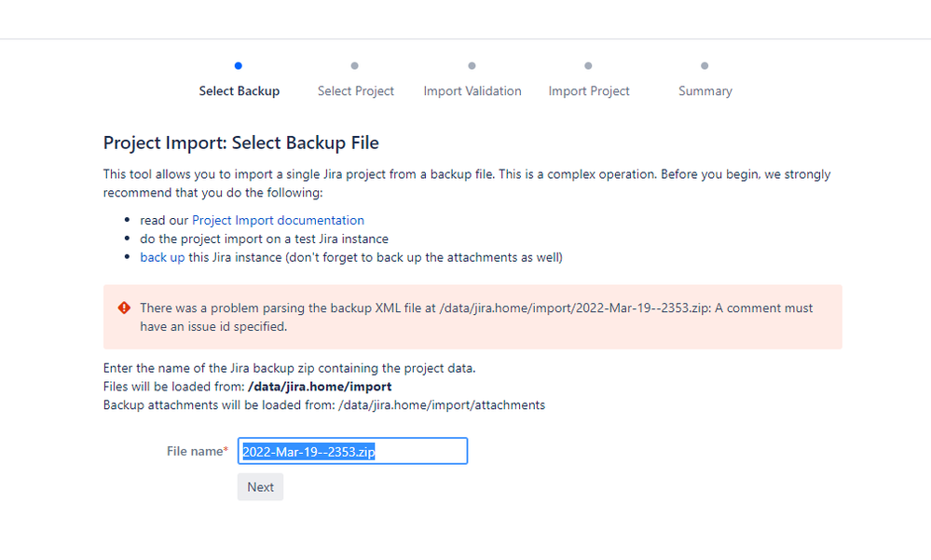The image size is (931, 560).
Task: Click the grey dot above Import Validation
Action: click(472, 65)
